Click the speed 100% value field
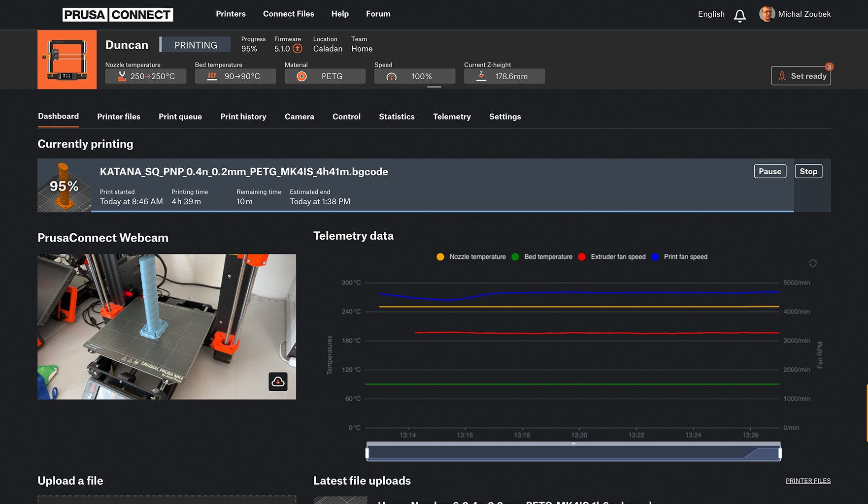This screenshot has height=504, width=868. [415, 76]
